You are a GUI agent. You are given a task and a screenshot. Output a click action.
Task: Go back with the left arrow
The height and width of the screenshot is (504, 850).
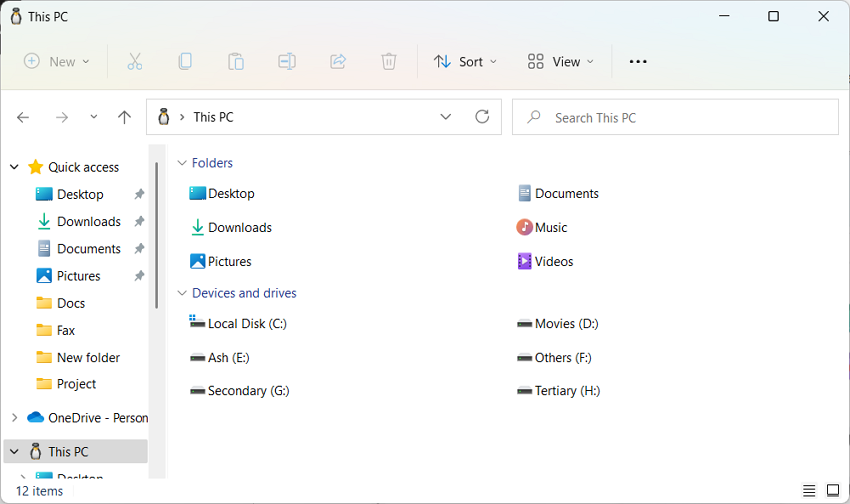(23, 117)
